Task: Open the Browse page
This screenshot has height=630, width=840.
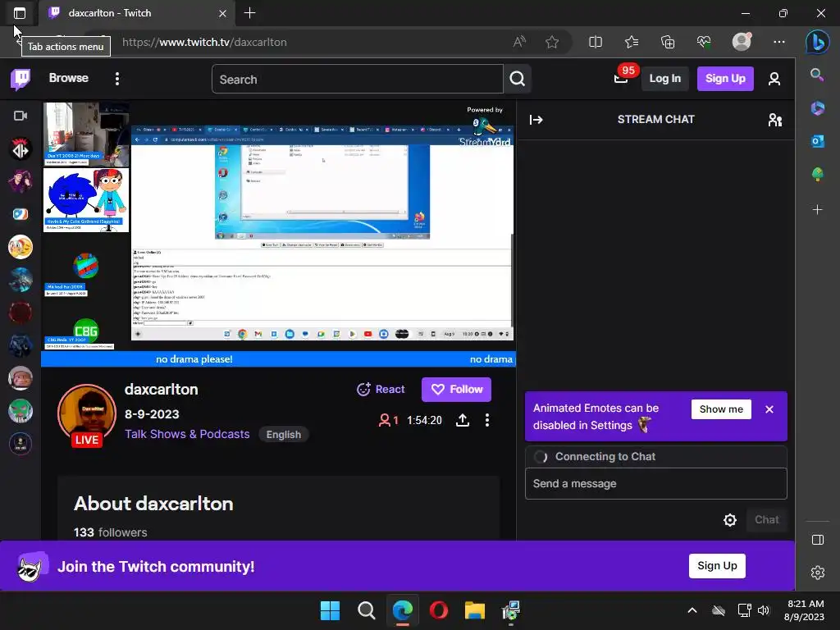Action: pos(69,78)
